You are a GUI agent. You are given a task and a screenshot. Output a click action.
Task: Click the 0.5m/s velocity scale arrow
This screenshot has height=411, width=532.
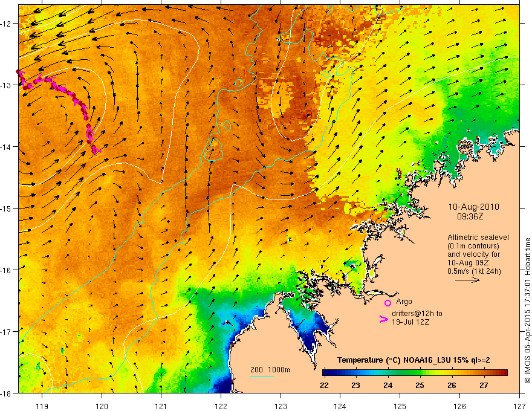[467, 280]
